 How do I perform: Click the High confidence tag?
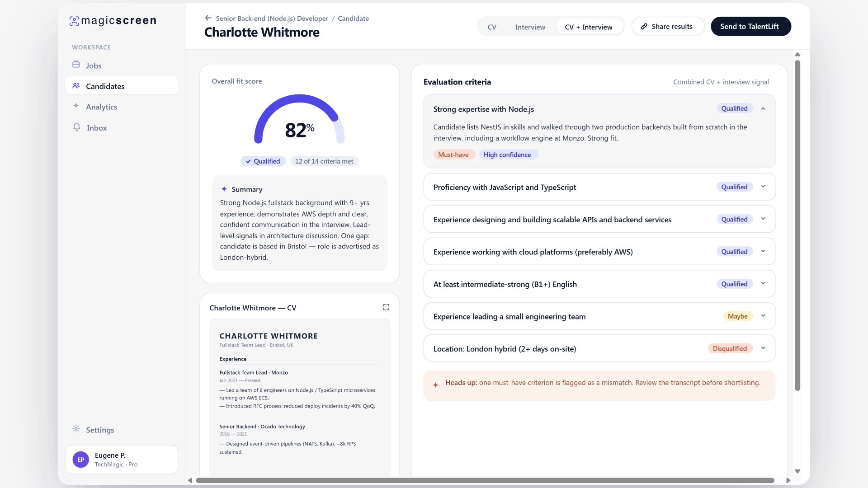[508, 155]
